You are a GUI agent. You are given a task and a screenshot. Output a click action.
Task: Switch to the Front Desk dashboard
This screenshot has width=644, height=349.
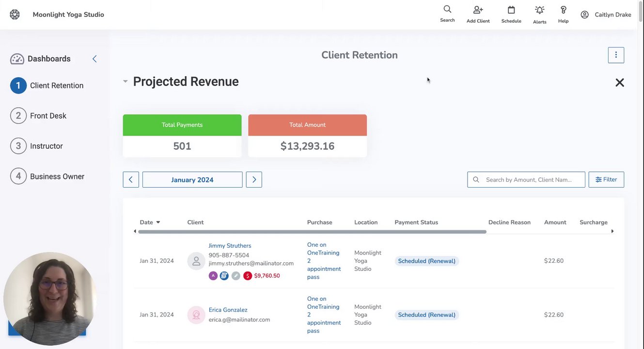[x=48, y=116]
